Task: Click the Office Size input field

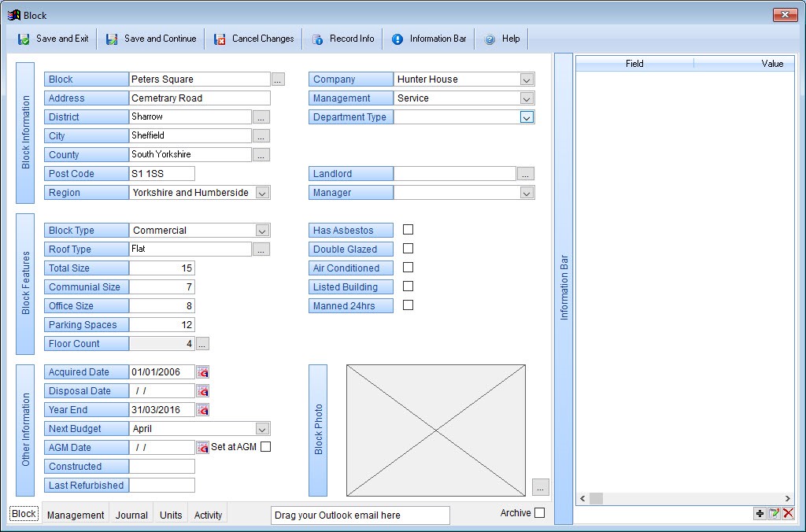Action: 162,306
